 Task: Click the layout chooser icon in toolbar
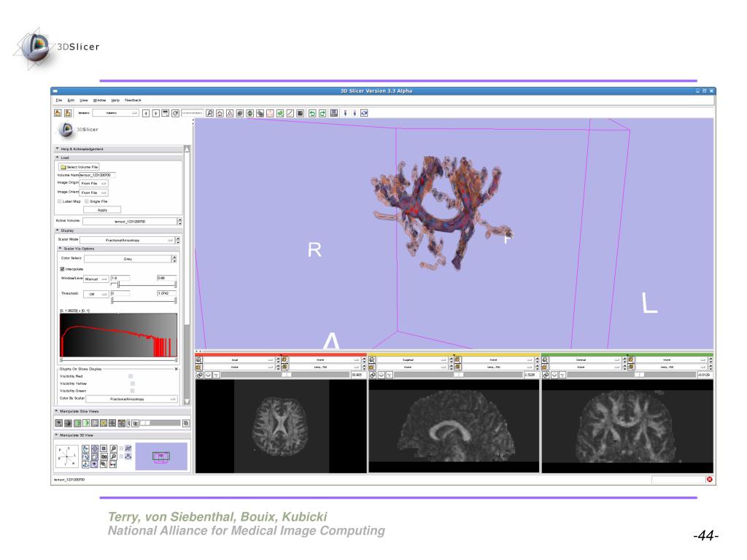tap(334, 113)
